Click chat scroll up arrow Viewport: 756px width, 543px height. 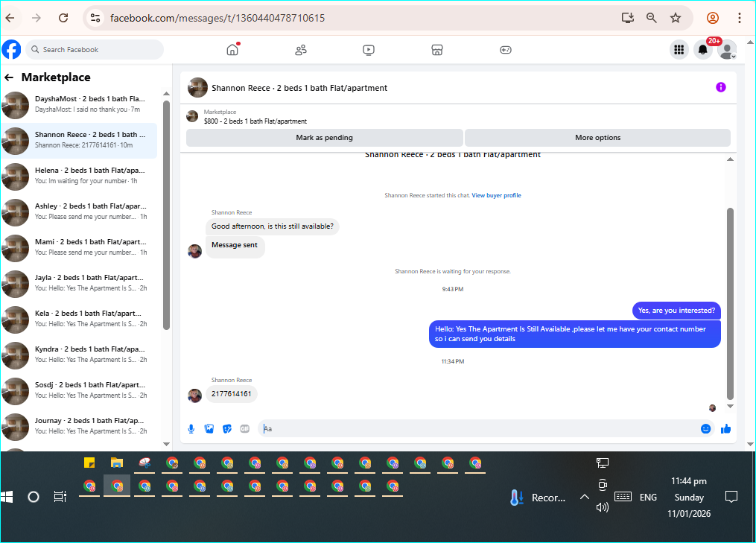coord(730,159)
